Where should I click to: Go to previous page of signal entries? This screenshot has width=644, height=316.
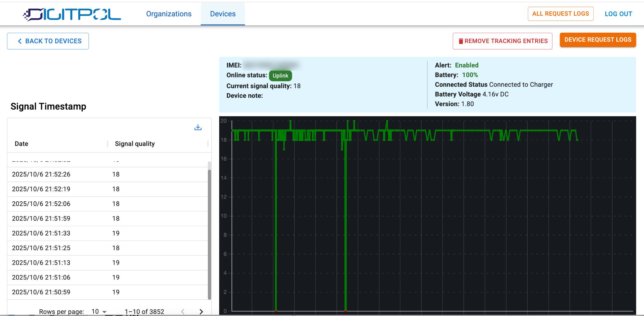click(183, 311)
